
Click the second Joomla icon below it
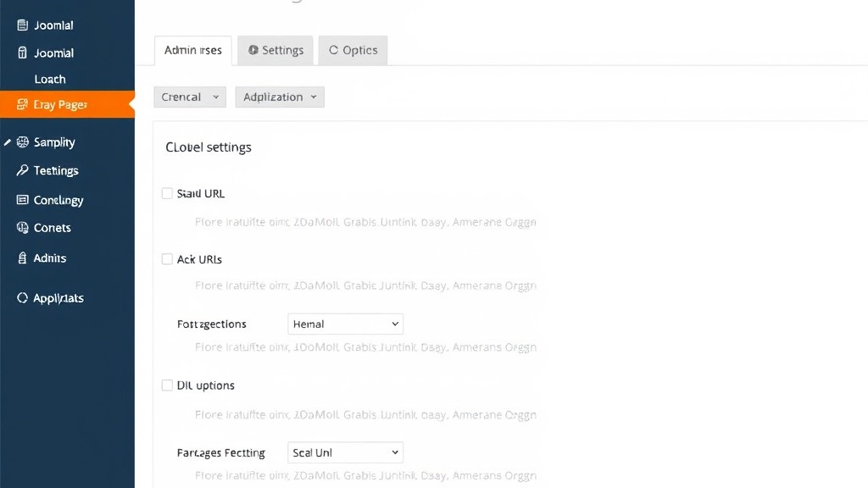tap(23, 53)
